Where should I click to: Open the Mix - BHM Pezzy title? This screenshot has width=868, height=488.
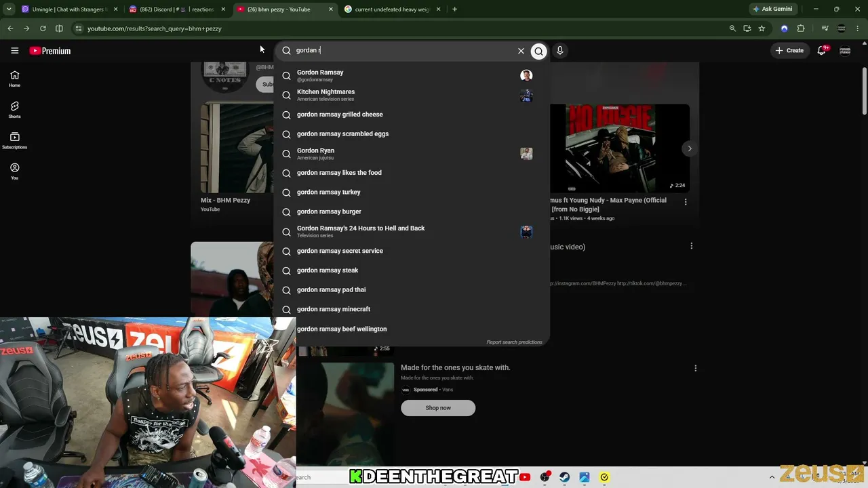point(226,201)
